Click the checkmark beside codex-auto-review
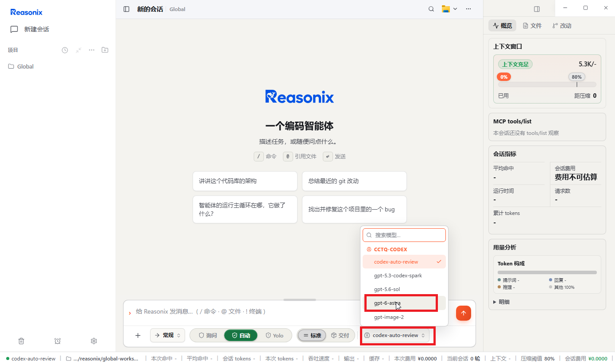The width and height of the screenshot is (615, 364). click(439, 262)
